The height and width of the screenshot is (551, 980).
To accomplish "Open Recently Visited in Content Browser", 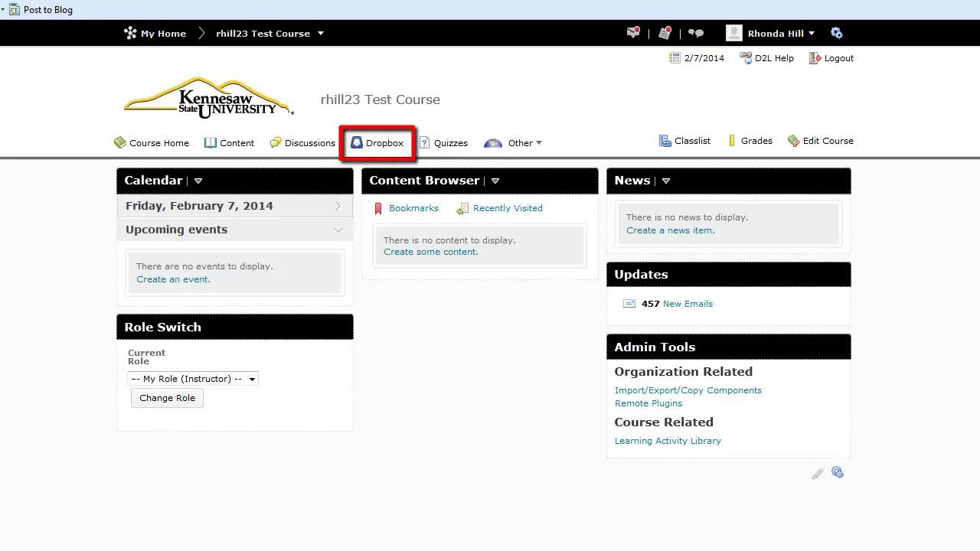I will click(499, 208).
